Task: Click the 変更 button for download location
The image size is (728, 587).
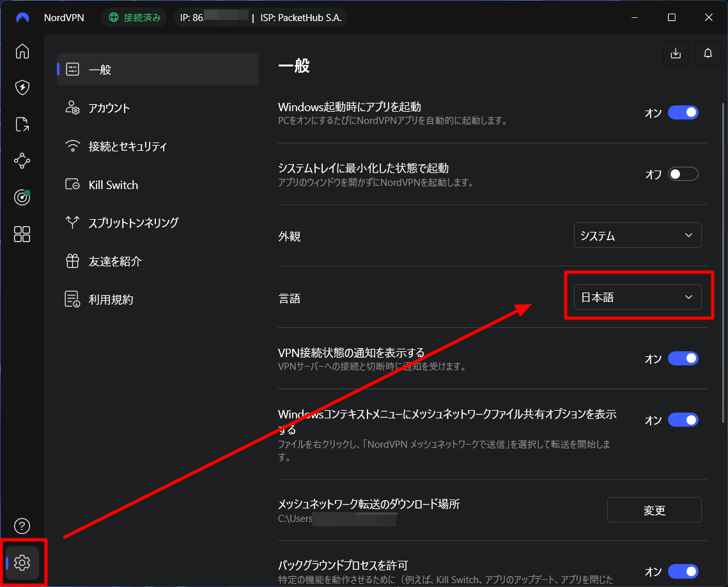Action: pyautogui.click(x=654, y=510)
